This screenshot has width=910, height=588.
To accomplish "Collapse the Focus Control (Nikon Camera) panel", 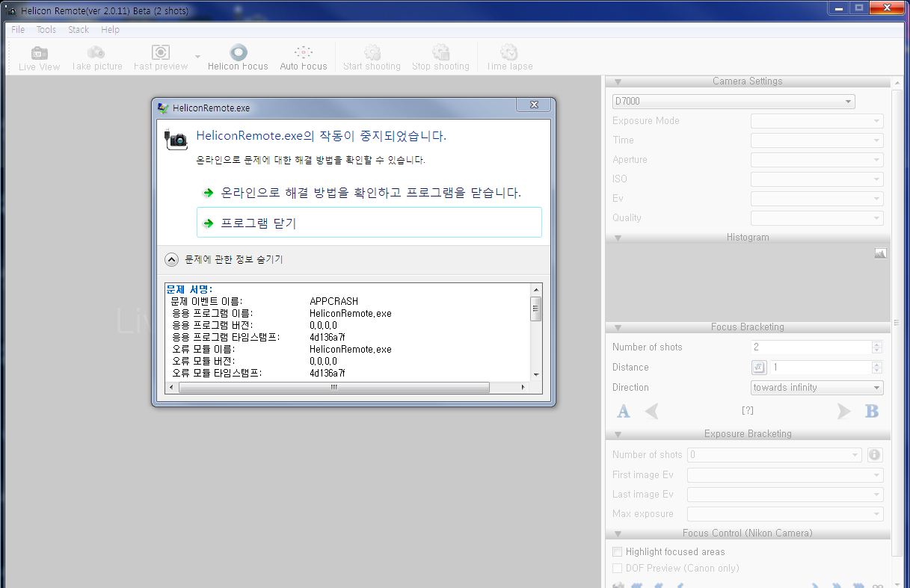I will 618,533.
